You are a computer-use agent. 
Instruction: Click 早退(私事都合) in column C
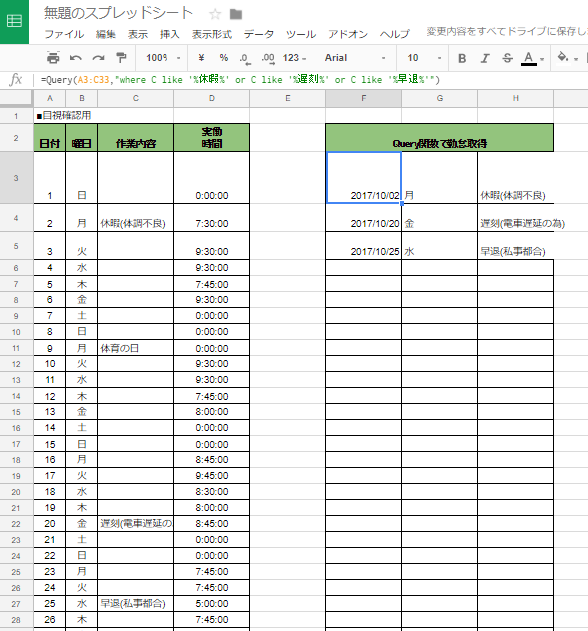(x=136, y=604)
